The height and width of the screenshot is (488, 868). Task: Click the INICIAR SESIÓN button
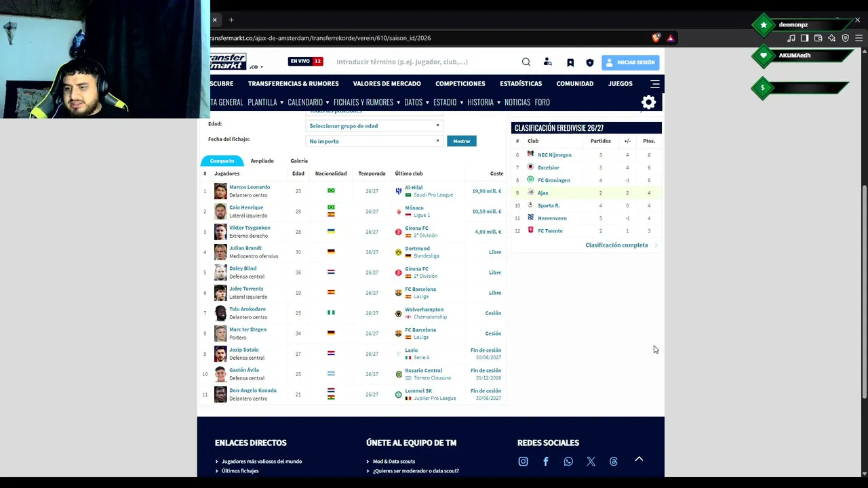click(630, 62)
